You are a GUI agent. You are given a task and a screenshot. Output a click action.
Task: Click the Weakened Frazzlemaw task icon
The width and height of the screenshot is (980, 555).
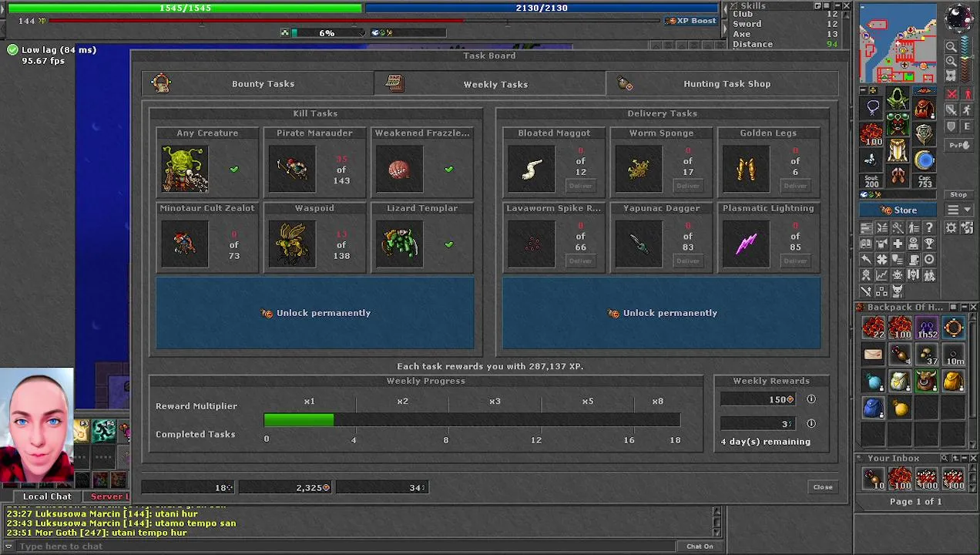click(x=399, y=169)
